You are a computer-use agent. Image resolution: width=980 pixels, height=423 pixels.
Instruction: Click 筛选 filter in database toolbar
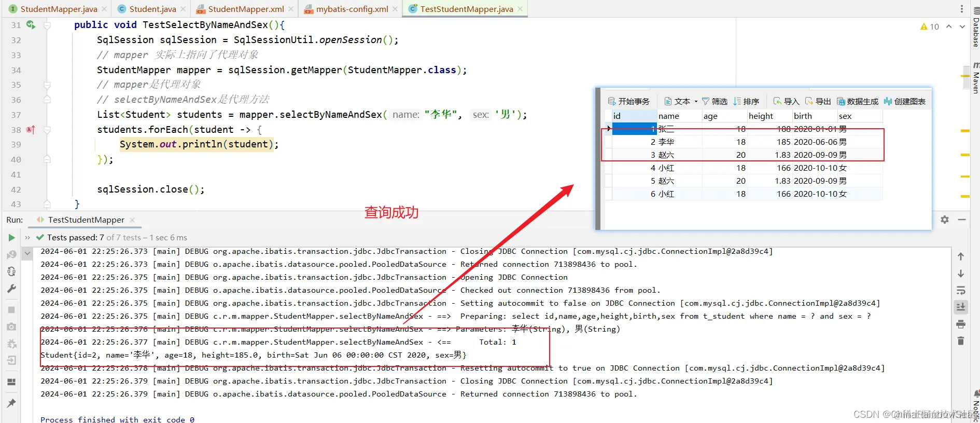tap(715, 101)
